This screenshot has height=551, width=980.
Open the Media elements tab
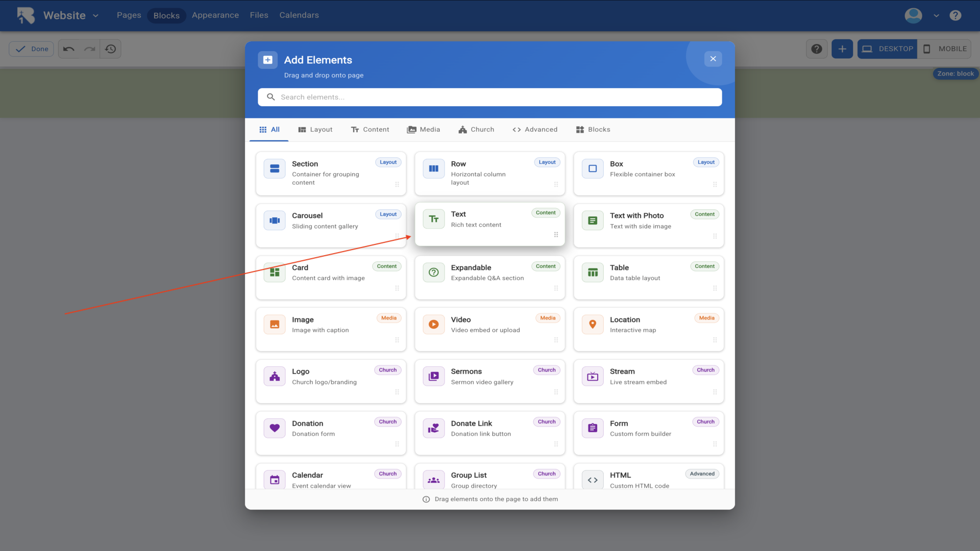(x=424, y=130)
